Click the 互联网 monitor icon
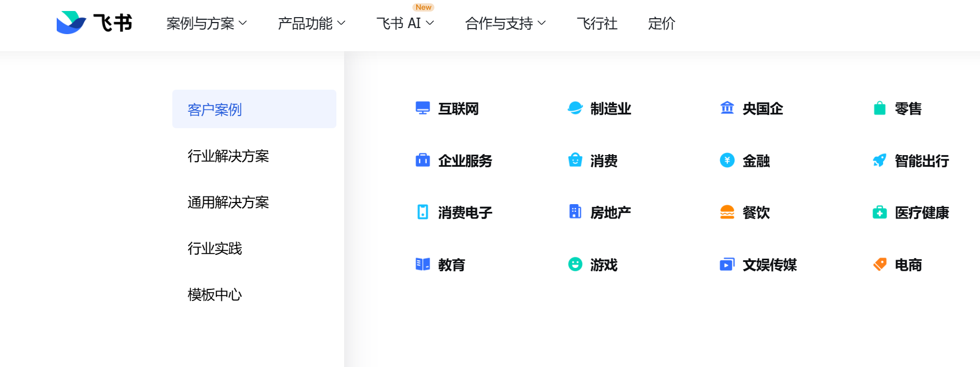The image size is (980, 367). [x=423, y=108]
